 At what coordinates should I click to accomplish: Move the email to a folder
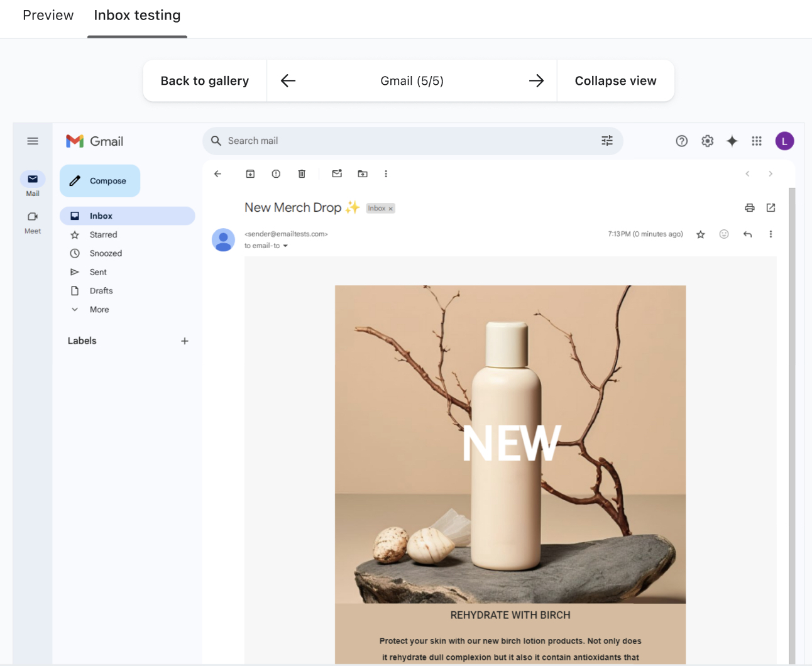pyautogui.click(x=363, y=173)
